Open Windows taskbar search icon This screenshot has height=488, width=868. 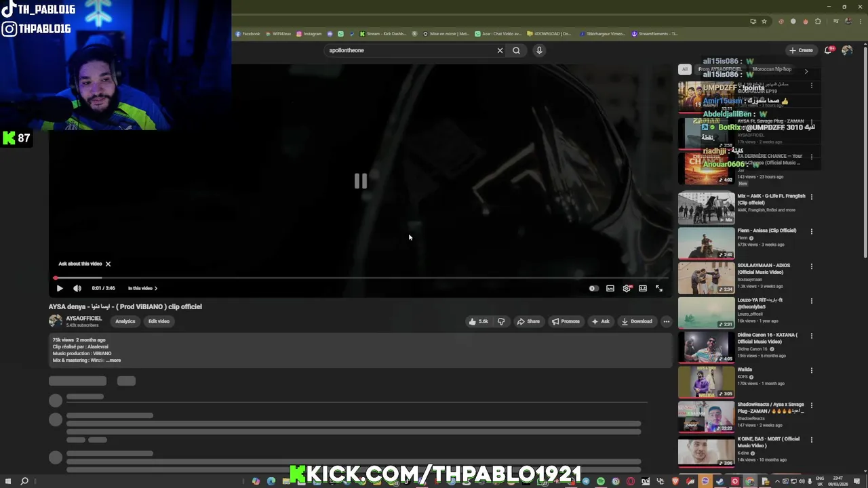coord(24,481)
